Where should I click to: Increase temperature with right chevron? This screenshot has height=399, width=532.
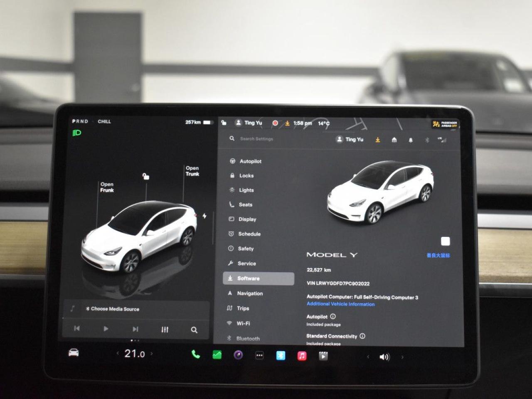(x=152, y=354)
